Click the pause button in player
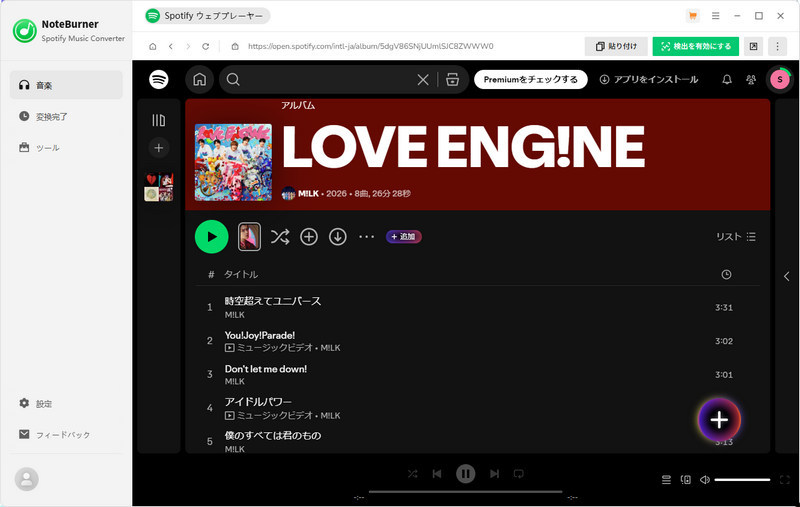This screenshot has height=507, width=800. tap(465, 474)
